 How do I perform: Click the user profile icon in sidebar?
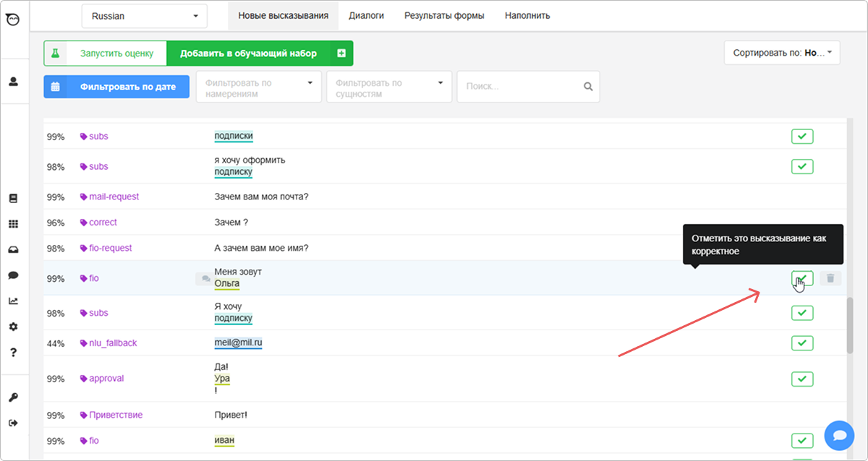point(13,82)
